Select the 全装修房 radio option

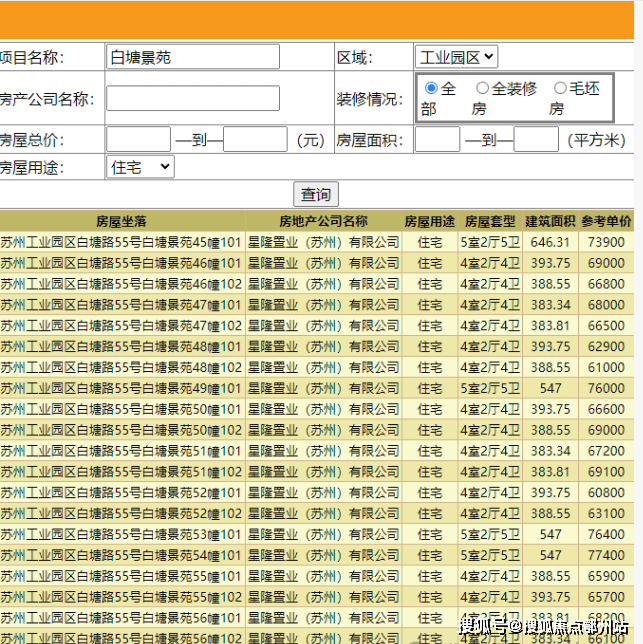(x=482, y=88)
